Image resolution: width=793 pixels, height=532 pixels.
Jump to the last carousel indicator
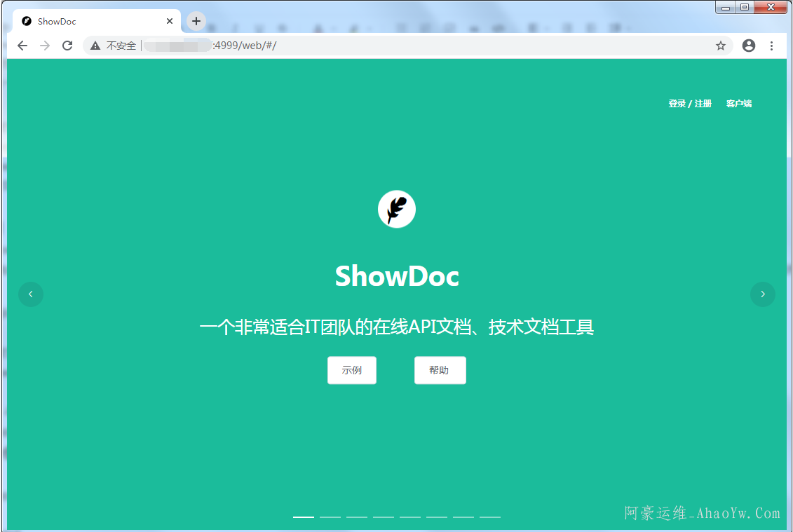(490, 517)
